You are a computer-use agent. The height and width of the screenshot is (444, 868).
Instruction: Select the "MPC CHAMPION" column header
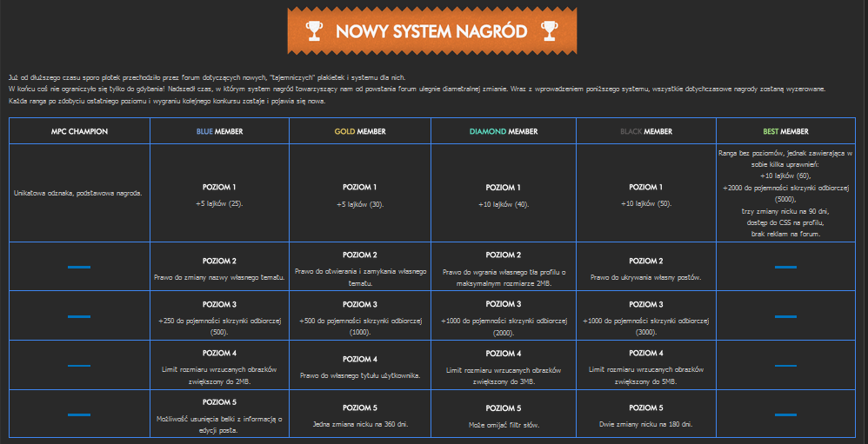coord(79,131)
